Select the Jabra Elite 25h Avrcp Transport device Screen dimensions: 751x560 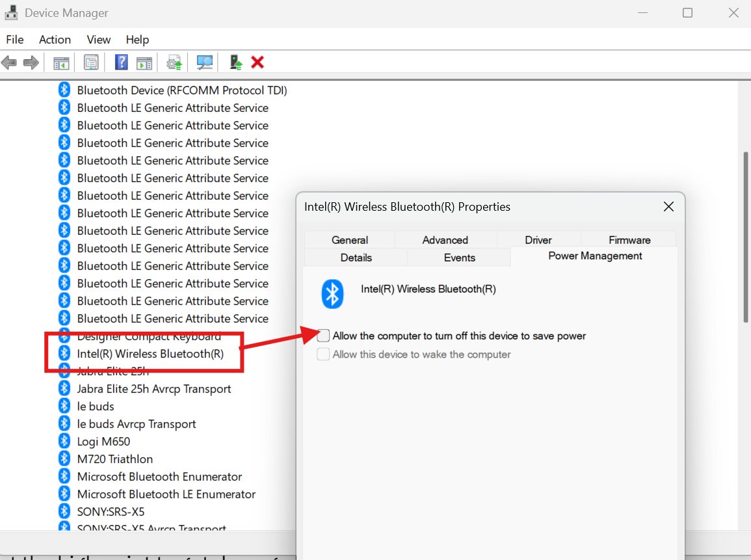pyautogui.click(x=153, y=388)
